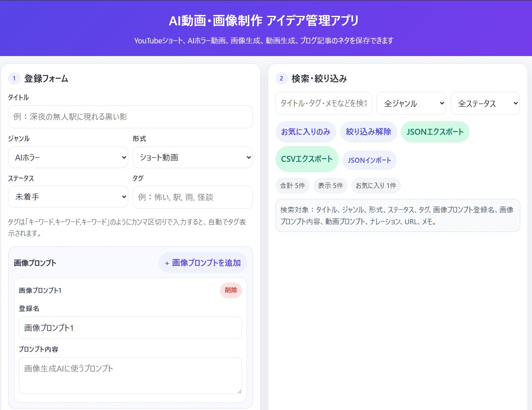532x410 pixels.
Task: Click the お気に入り 1件 counter badge
Action: pos(376,185)
